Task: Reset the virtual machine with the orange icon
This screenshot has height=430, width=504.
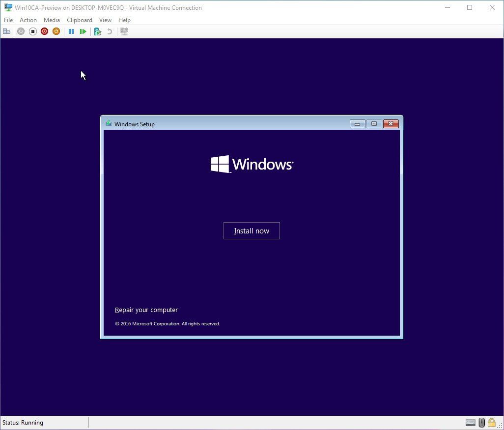Action: coord(56,31)
